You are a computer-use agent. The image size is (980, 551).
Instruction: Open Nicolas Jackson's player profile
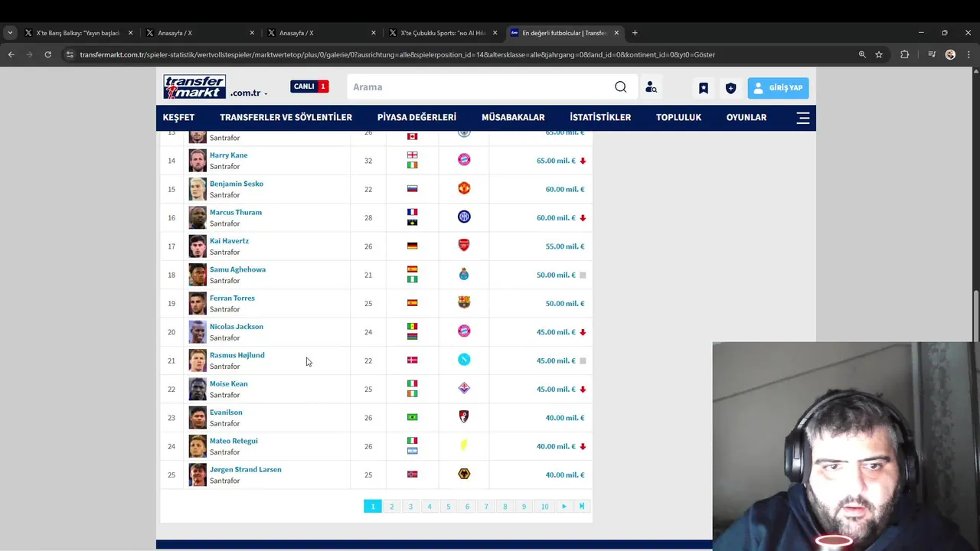[237, 327]
